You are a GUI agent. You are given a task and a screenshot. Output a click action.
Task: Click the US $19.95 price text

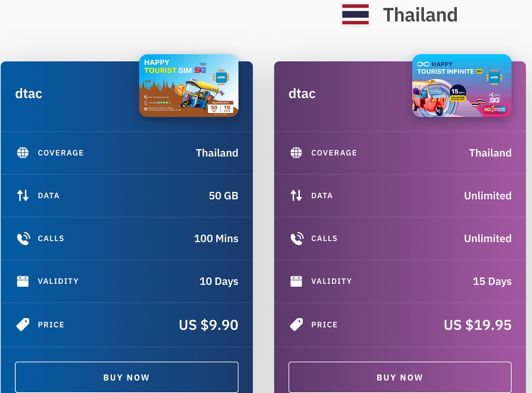pos(477,325)
